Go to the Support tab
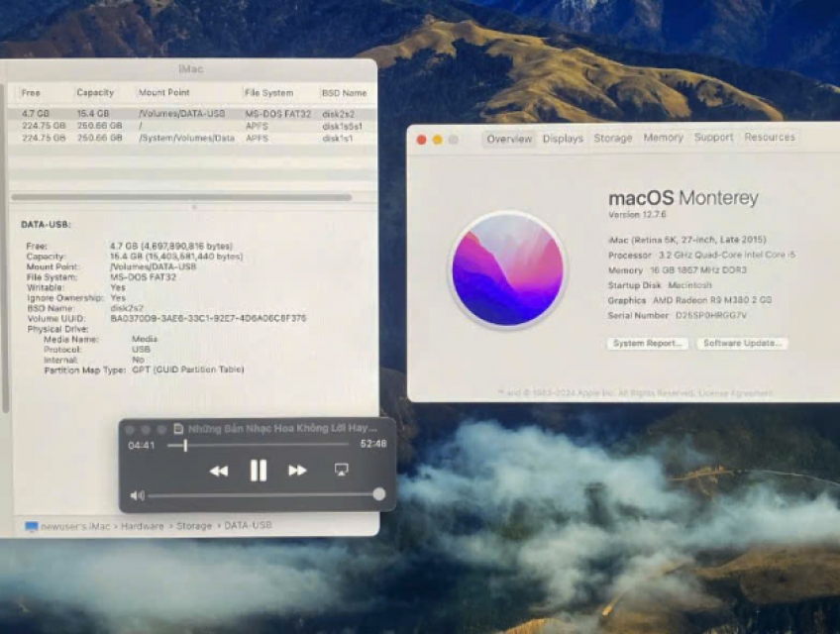Image resolution: width=840 pixels, height=634 pixels. click(713, 139)
